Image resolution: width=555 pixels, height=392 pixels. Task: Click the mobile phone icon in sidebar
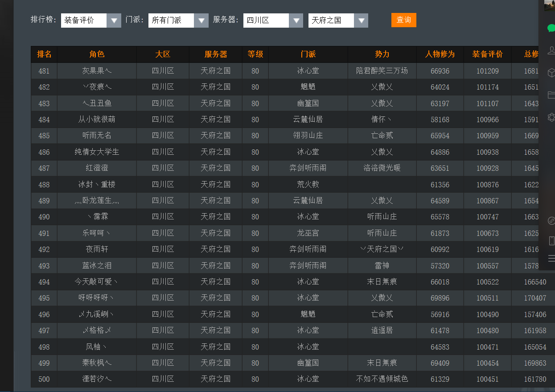click(x=551, y=241)
